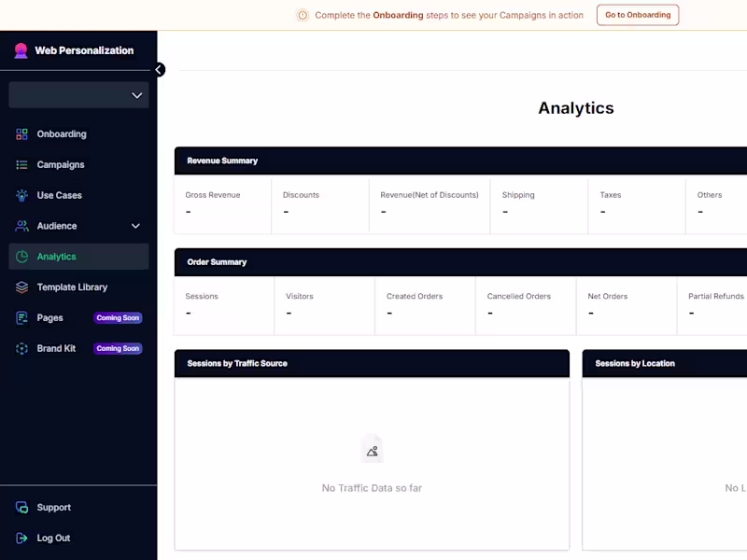Collapse the sidebar with the arrow button
Screen dimensions: 747x560
(x=159, y=70)
